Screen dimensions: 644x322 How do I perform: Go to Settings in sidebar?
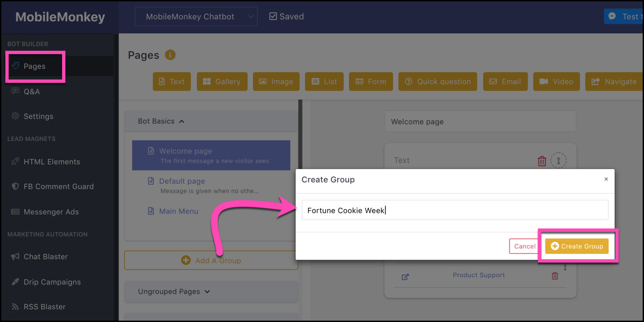33,116
